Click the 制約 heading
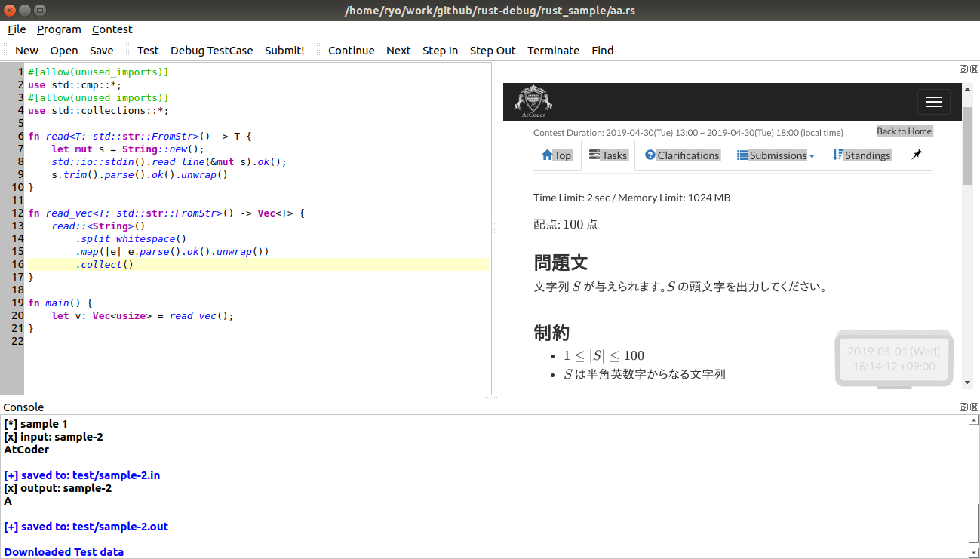This screenshot has width=980, height=559. [x=551, y=332]
